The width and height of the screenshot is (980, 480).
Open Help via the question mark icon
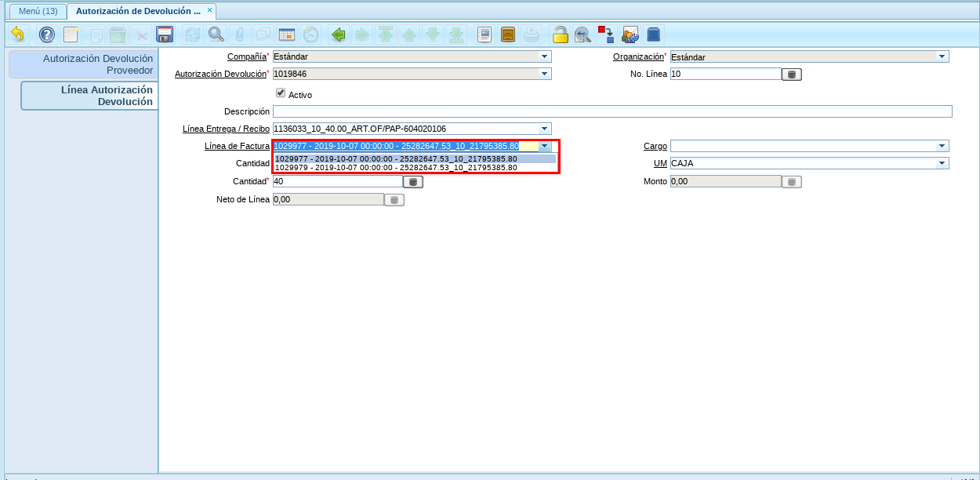coord(47,35)
